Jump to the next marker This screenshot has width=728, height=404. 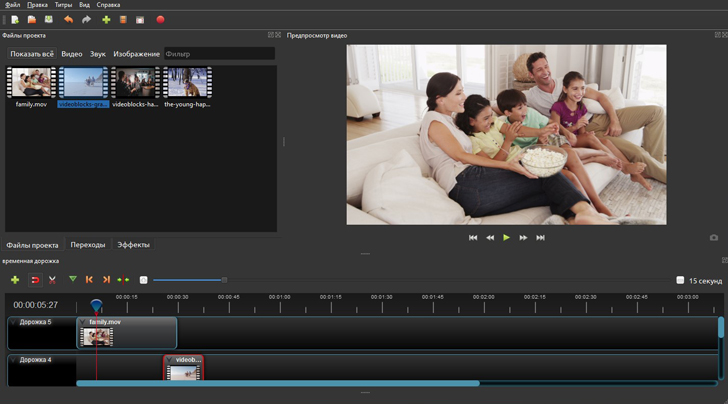[106, 280]
